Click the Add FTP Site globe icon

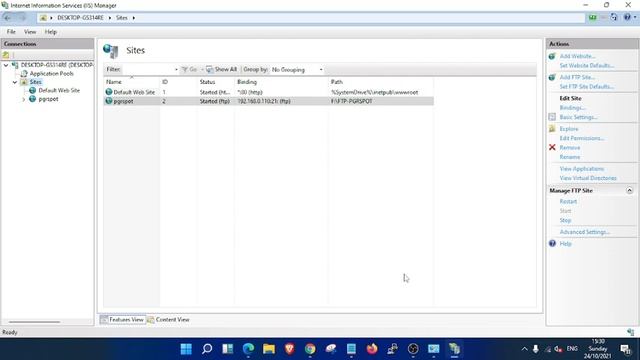[552, 77]
